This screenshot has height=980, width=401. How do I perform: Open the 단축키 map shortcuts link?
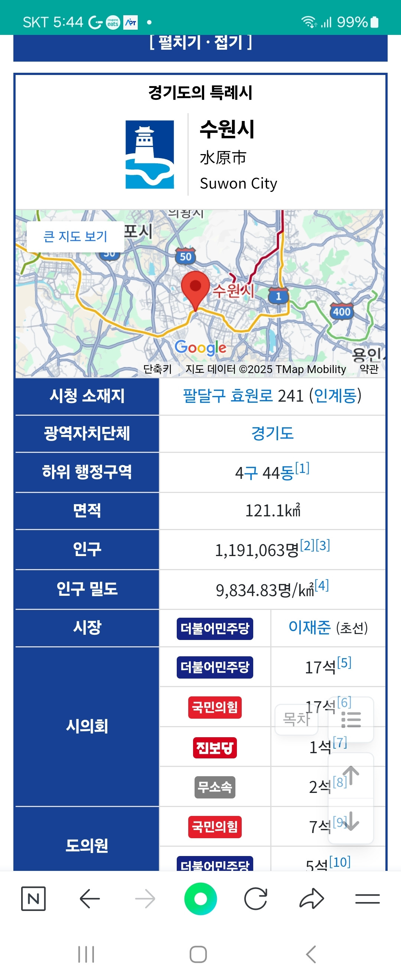157,369
